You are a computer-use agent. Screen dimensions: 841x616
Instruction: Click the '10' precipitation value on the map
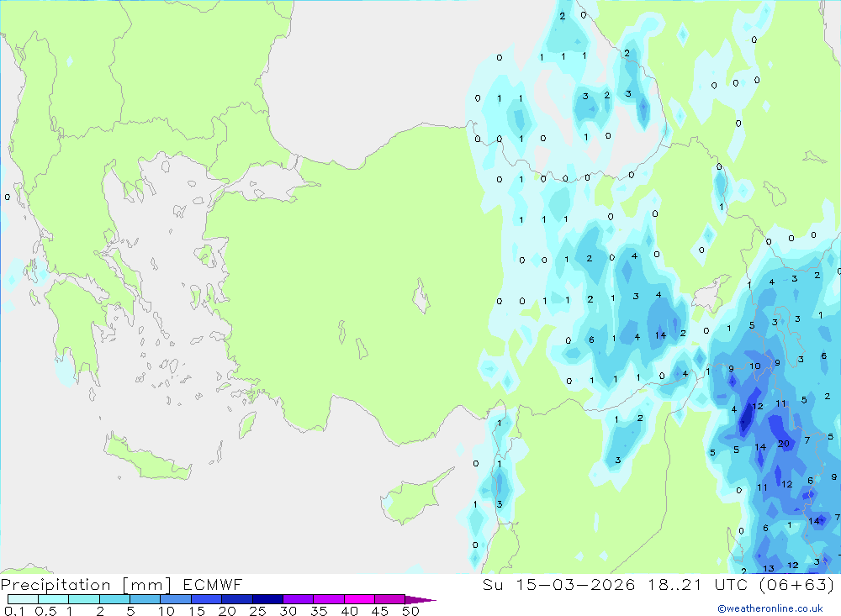click(755, 366)
